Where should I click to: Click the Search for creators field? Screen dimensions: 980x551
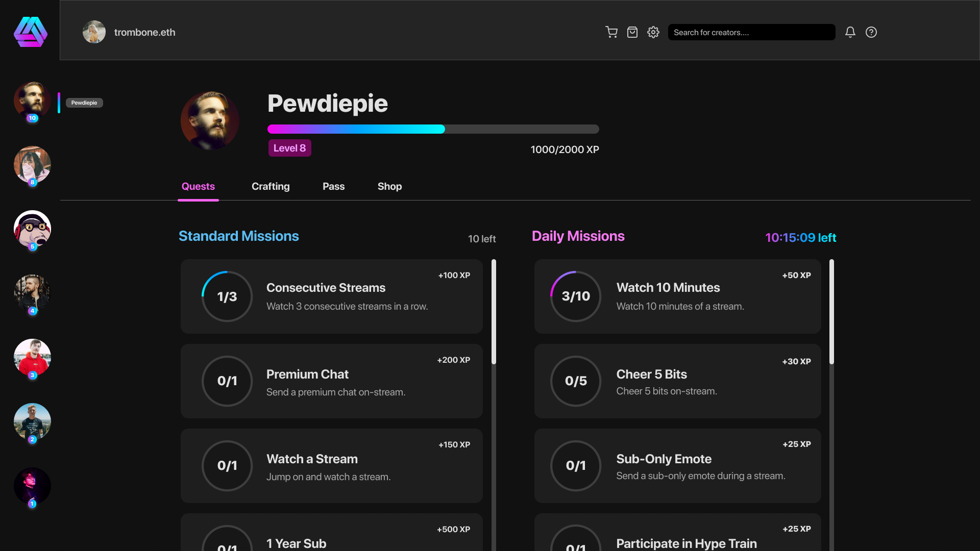(751, 32)
